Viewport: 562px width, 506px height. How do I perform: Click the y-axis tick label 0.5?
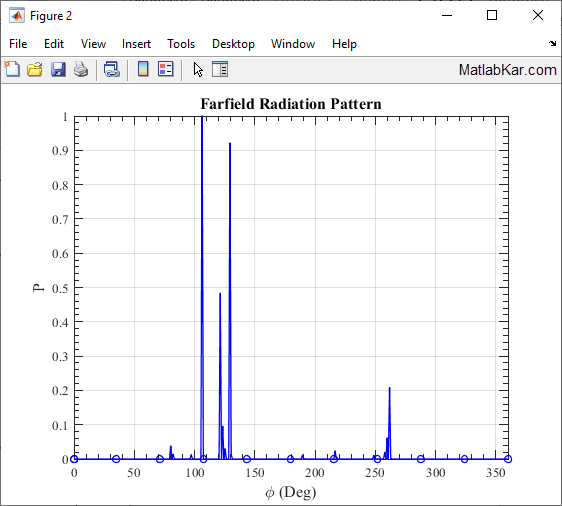click(x=60, y=288)
